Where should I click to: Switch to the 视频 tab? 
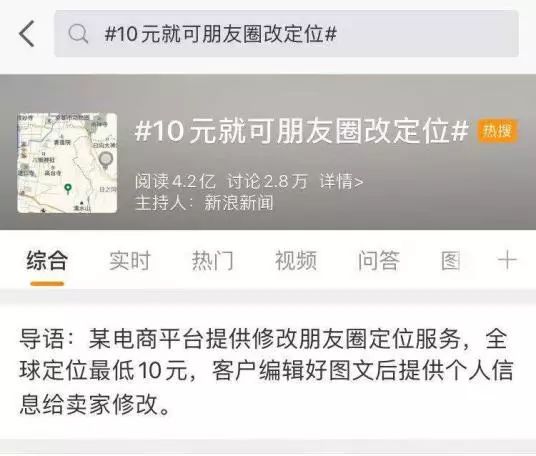(x=296, y=260)
